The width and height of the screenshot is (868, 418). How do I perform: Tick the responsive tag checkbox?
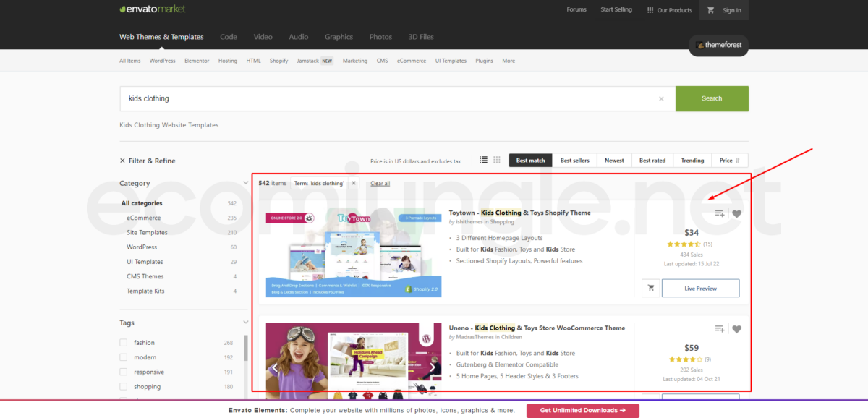(x=124, y=372)
